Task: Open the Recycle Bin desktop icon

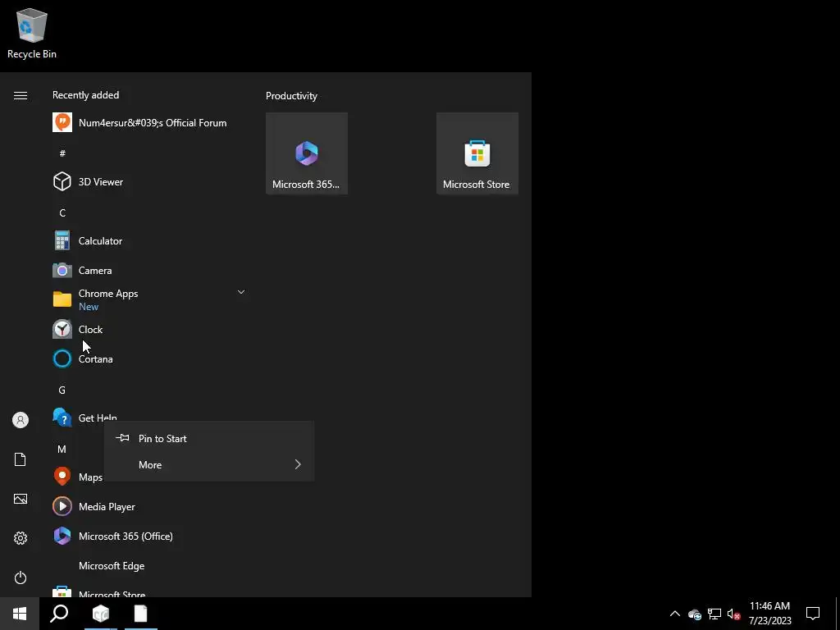Action: 32,33
